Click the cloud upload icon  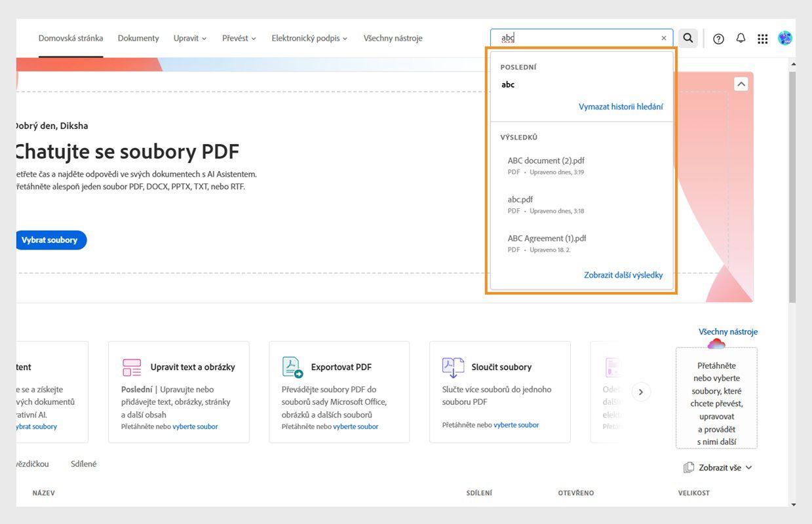[x=716, y=344]
